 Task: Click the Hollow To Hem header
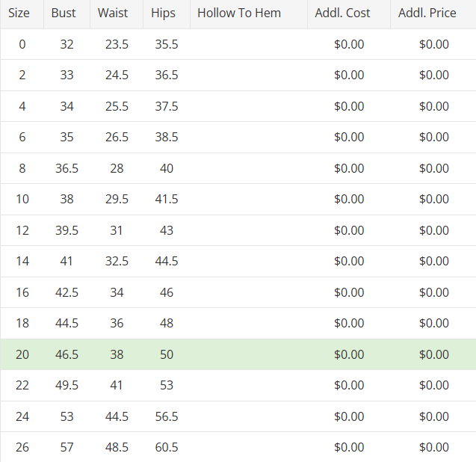tap(239, 13)
